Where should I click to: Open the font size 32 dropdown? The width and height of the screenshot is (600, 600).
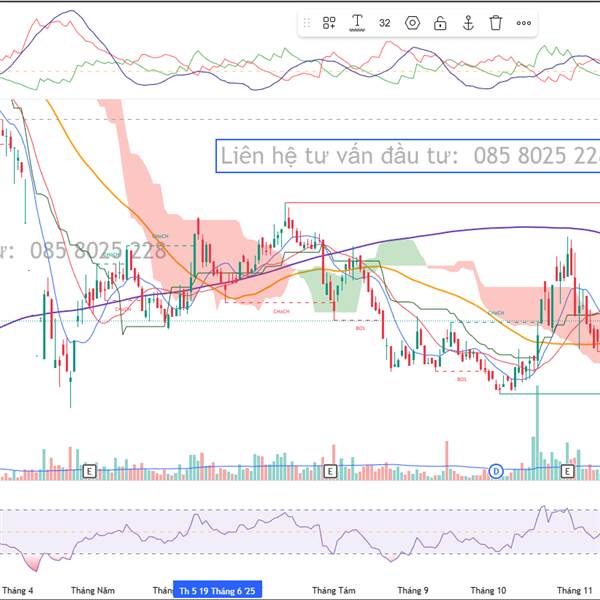tap(385, 23)
